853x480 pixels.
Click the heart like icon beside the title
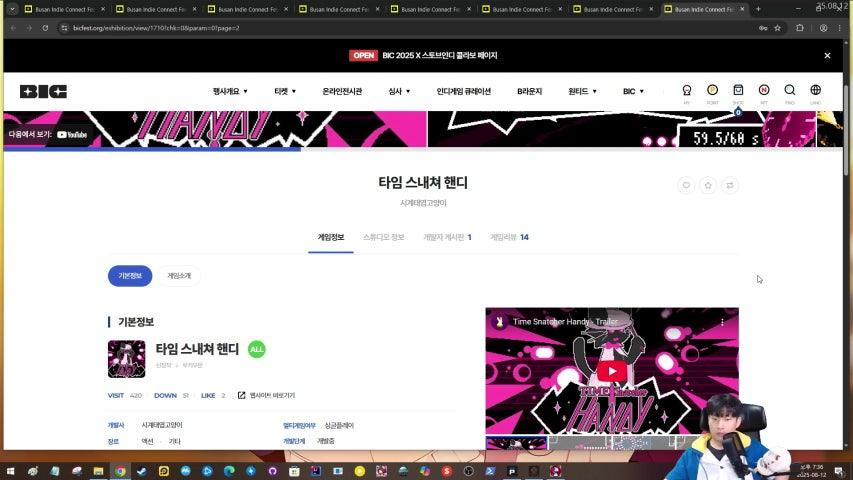(x=686, y=186)
